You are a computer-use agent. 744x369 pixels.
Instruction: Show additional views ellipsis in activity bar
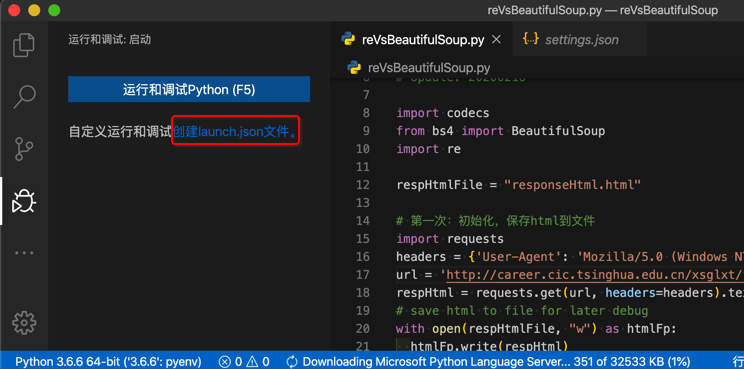tap(24, 253)
